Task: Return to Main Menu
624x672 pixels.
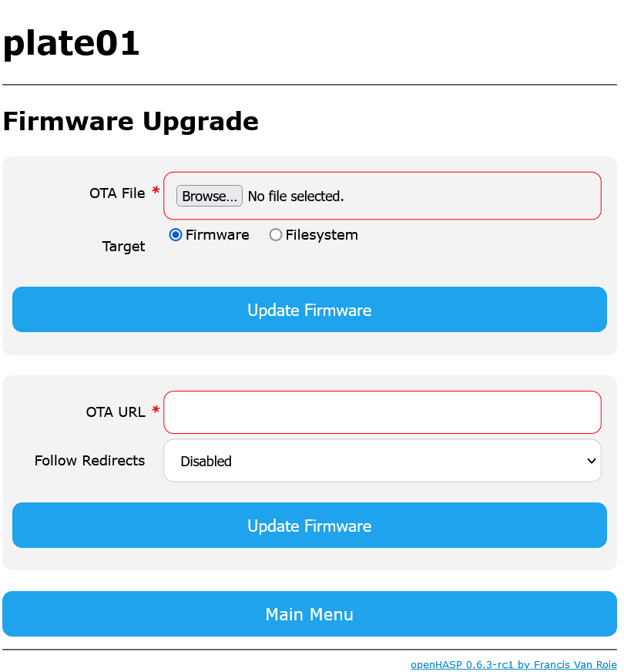Action: click(309, 614)
